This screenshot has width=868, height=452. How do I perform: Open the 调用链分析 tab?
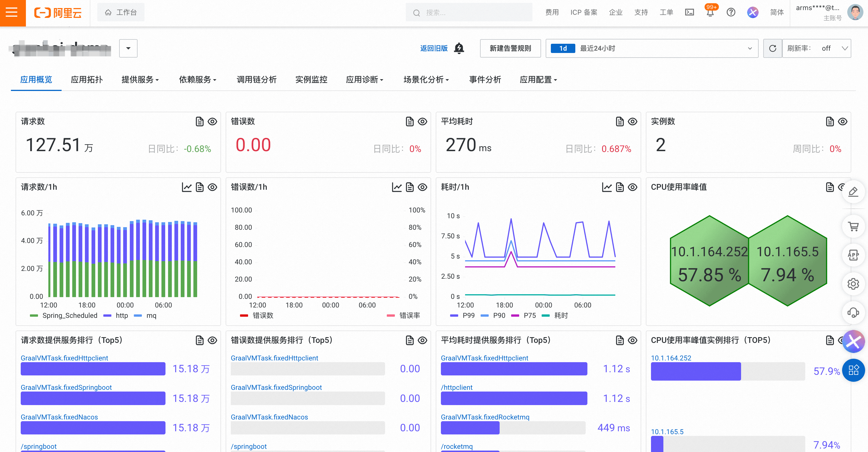pyautogui.click(x=256, y=79)
